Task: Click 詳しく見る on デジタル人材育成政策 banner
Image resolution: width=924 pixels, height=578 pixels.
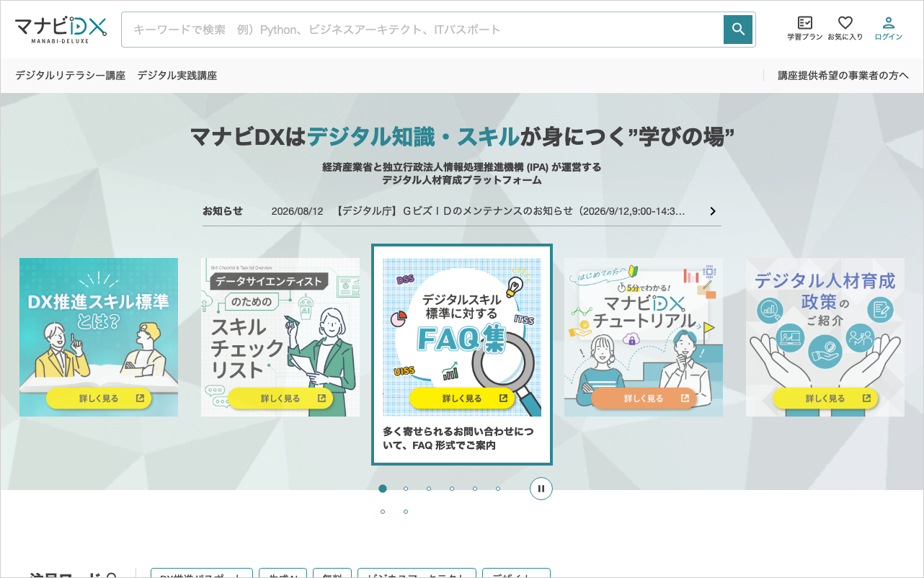Action: pyautogui.click(x=825, y=399)
